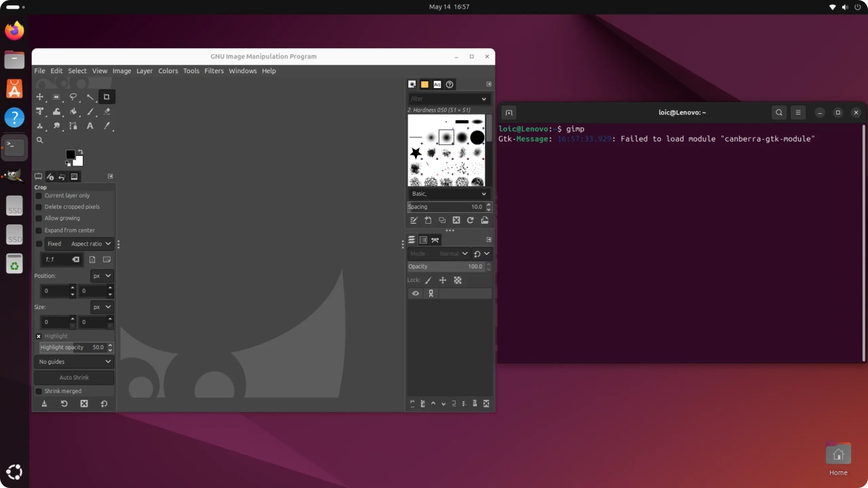Open the Basic brush tag dropdown
Viewport: 868px width, 488px height.
[x=448, y=194]
